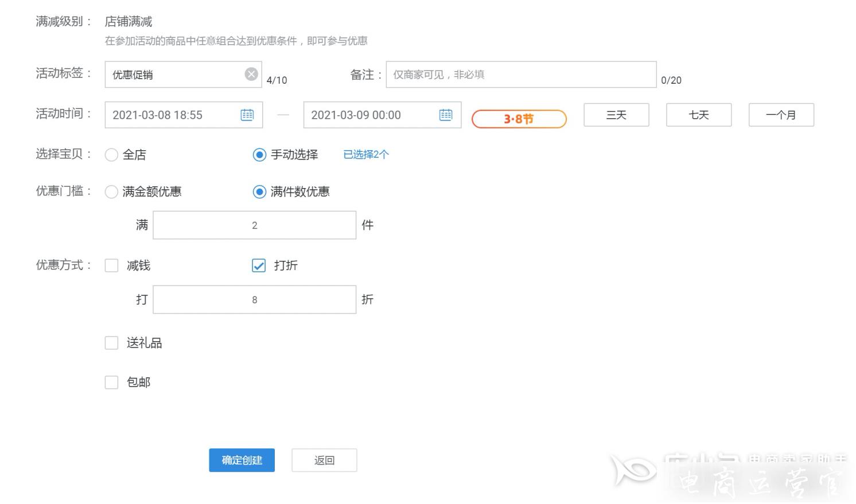The height and width of the screenshot is (504, 856).
Task: Clear the 优惠促销 activity tag text
Action: point(251,74)
